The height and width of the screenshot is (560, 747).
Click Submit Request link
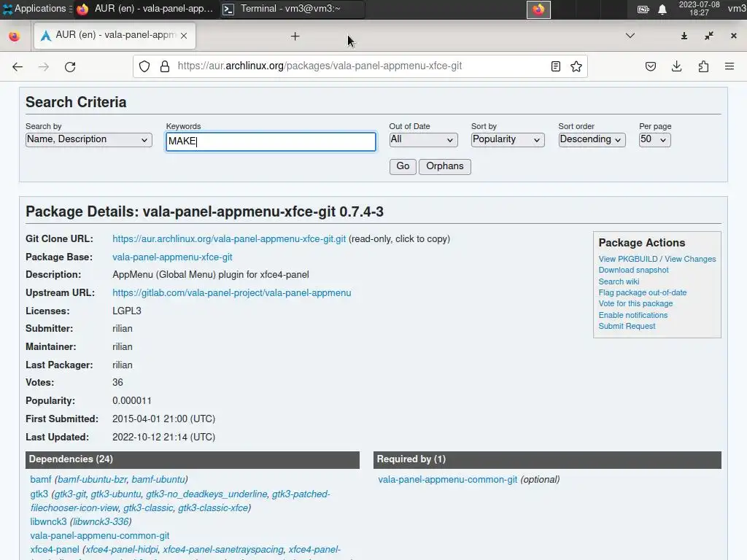627,326
